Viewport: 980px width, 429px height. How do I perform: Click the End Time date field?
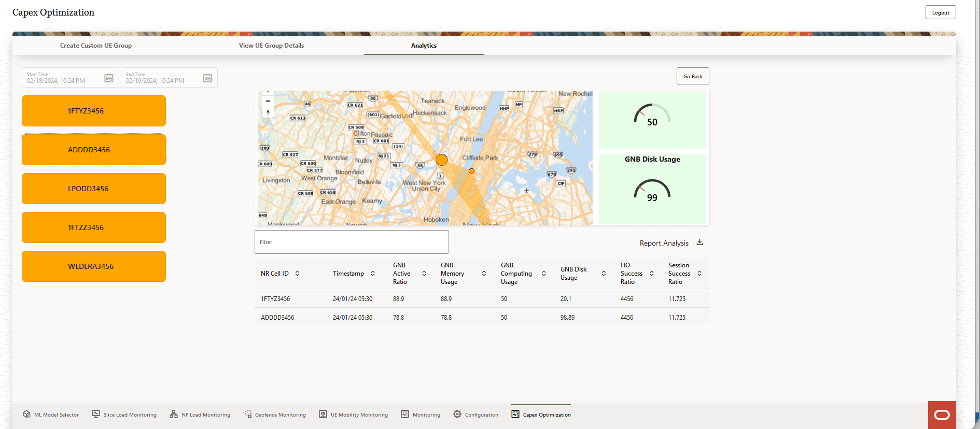pos(169,78)
